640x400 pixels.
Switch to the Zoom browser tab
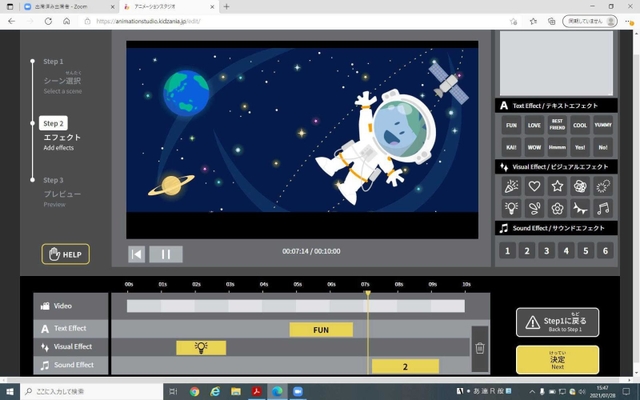(x=60, y=7)
